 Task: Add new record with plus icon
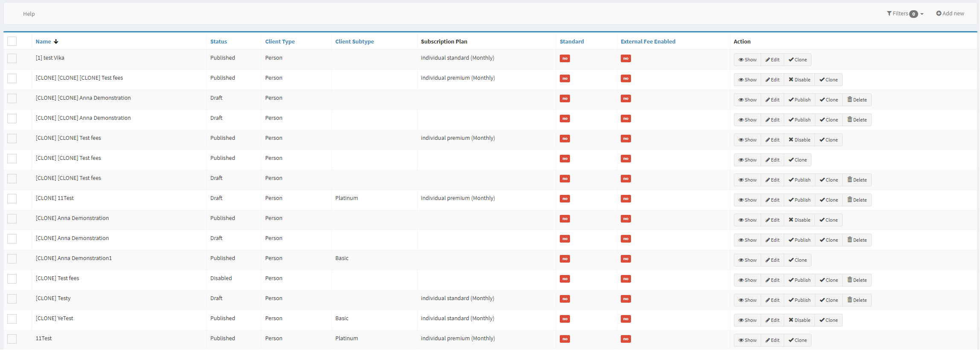950,14
